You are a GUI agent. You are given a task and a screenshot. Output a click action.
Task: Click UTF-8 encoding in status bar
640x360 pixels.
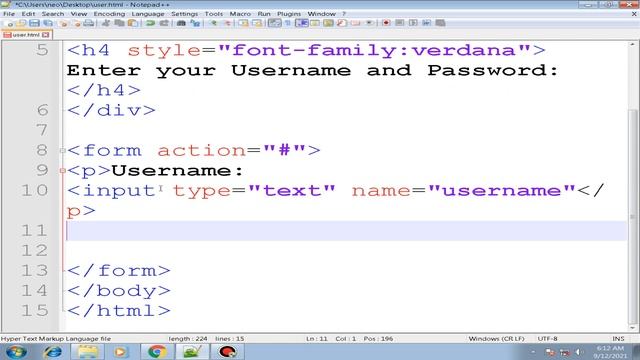click(547, 339)
